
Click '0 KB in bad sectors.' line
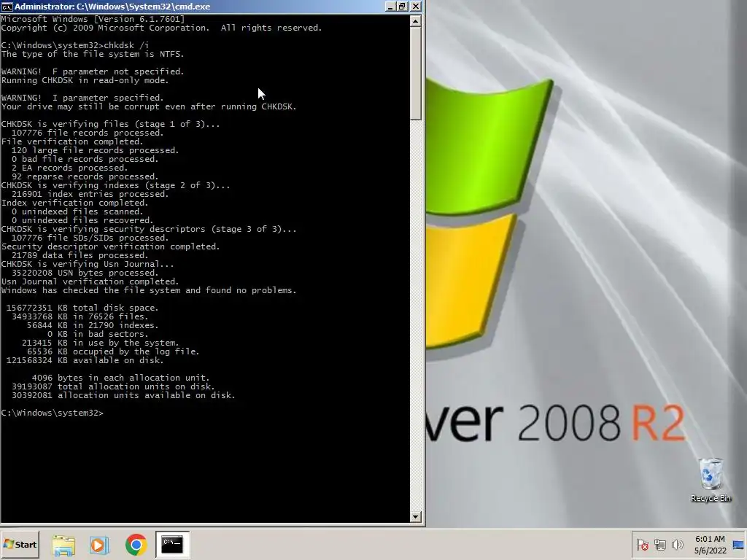(98, 334)
